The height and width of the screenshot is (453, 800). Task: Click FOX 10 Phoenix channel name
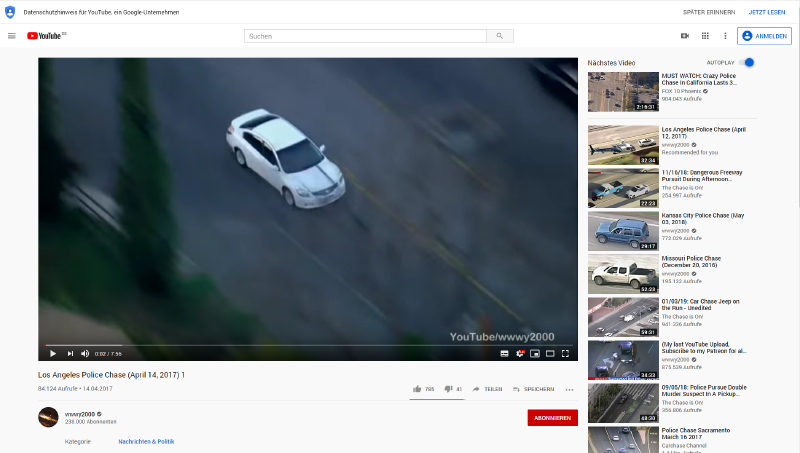(681, 91)
